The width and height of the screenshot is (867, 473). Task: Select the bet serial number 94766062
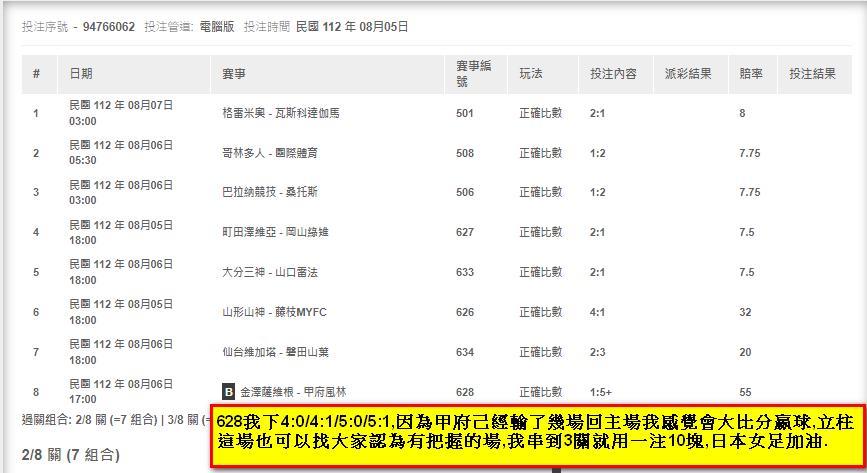tap(110, 27)
